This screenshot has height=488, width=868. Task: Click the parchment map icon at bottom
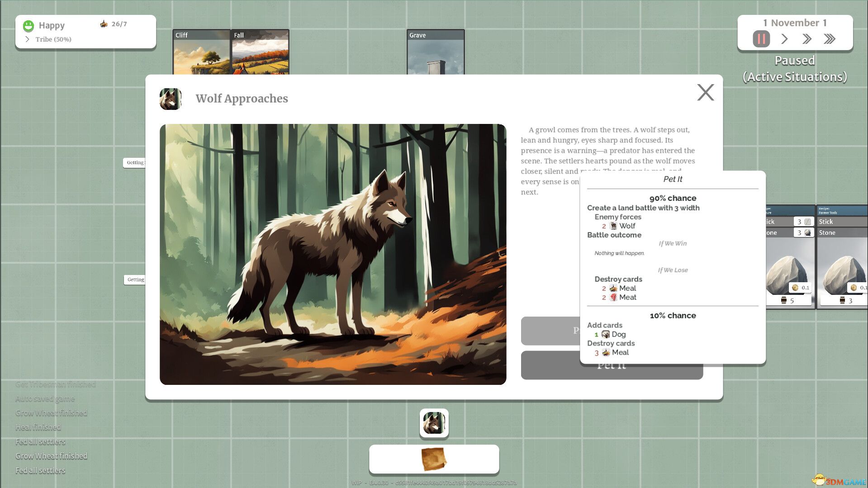(434, 459)
